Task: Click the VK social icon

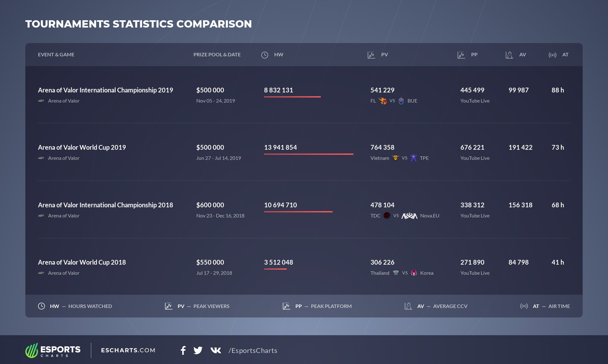Action: point(216,350)
